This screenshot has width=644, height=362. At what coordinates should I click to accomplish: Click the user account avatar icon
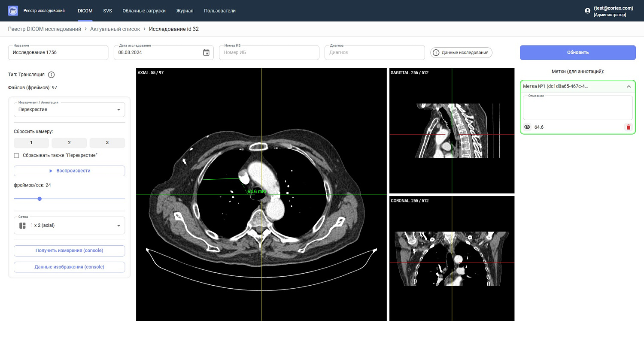pos(588,11)
